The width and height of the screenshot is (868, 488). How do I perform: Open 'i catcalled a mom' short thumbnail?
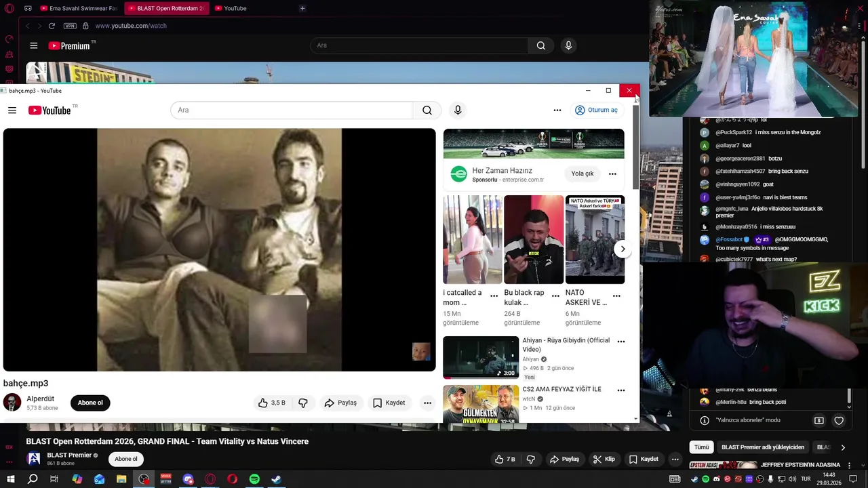point(473,239)
